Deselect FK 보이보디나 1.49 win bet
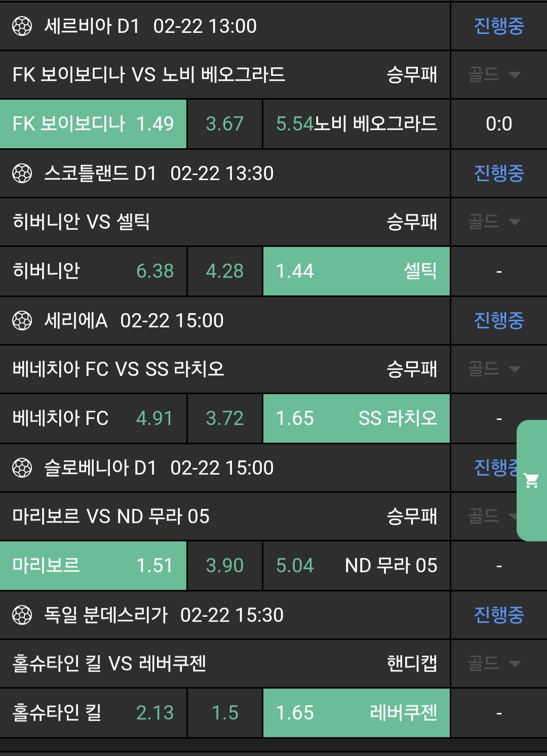 93,124
